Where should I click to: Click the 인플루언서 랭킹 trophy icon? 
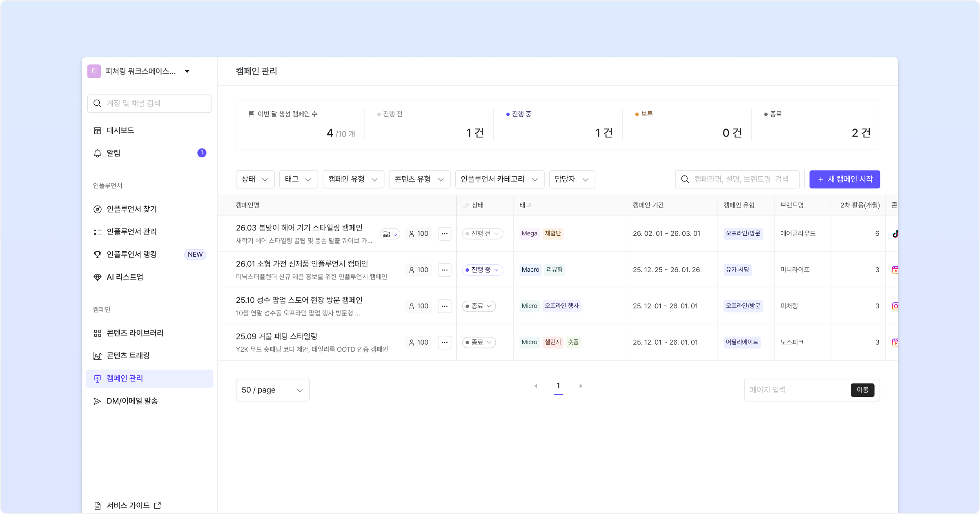coord(98,255)
